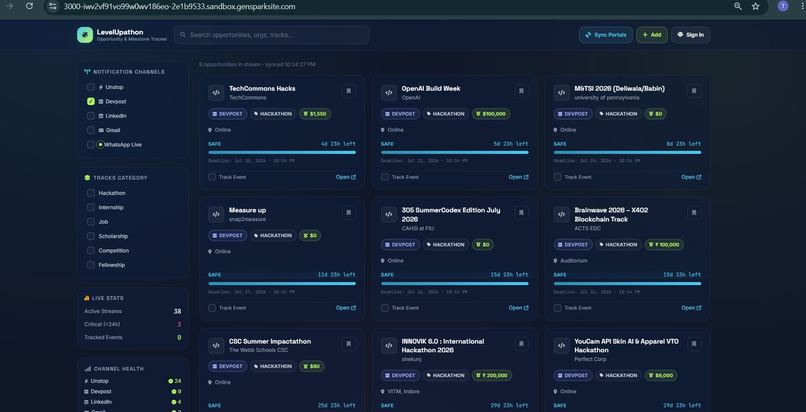Check Track Event on OpenAI Build Week

click(384, 177)
